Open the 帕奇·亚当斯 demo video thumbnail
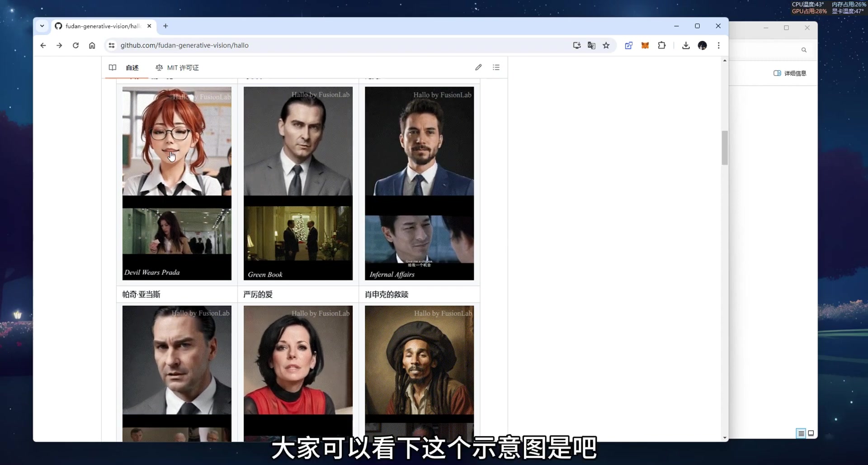This screenshot has height=465, width=868. (177, 373)
